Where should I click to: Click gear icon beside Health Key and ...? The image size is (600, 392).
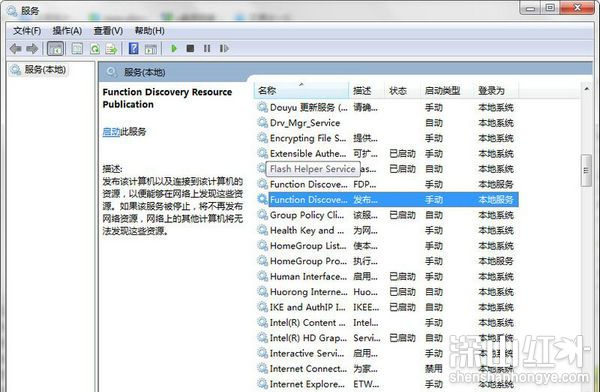coord(262,230)
